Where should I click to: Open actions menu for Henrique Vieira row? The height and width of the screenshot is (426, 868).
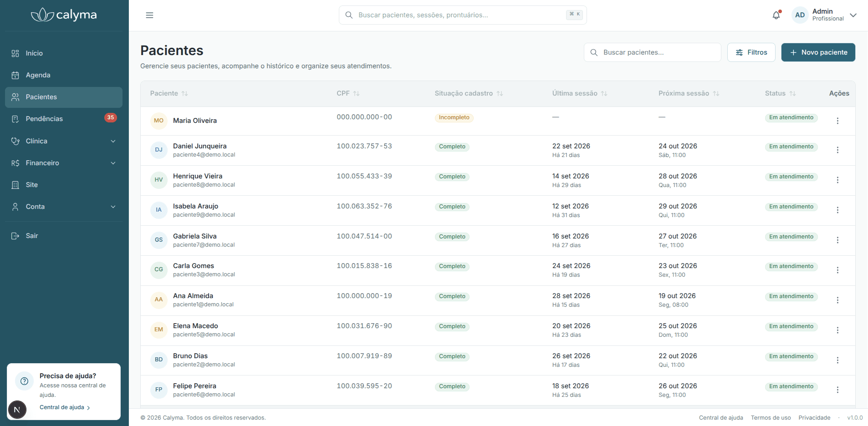pos(837,180)
